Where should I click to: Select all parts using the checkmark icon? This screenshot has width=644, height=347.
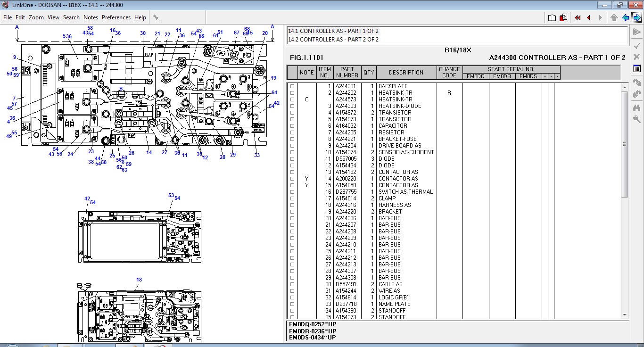pyautogui.click(x=636, y=46)
